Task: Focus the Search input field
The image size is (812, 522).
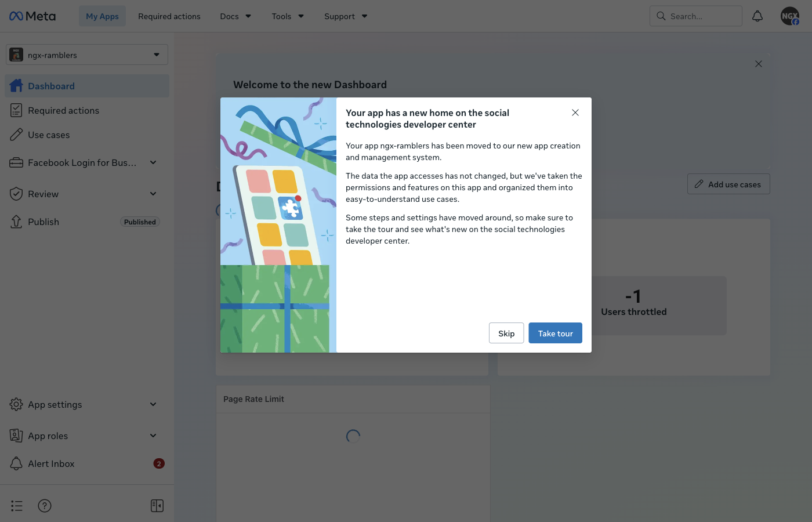Action: pyautogui.click(x=696, y=16)
